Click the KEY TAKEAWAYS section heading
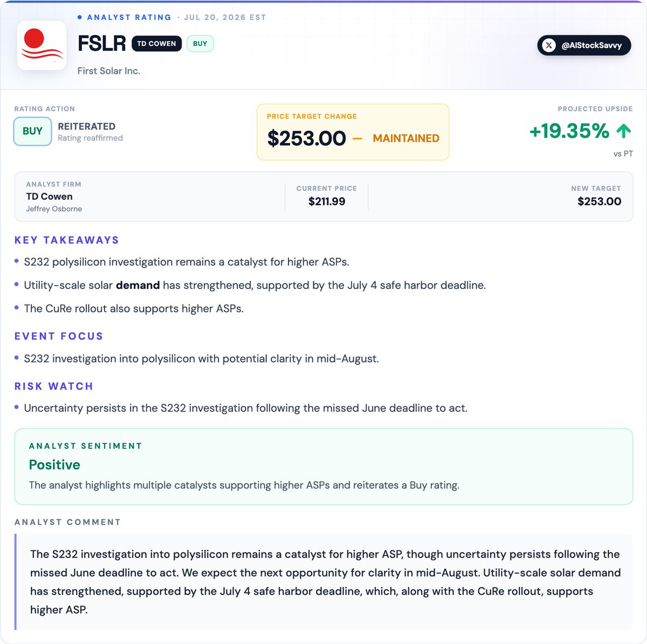Viewport: 647px width, 644px height. click(x=67, y=240)
